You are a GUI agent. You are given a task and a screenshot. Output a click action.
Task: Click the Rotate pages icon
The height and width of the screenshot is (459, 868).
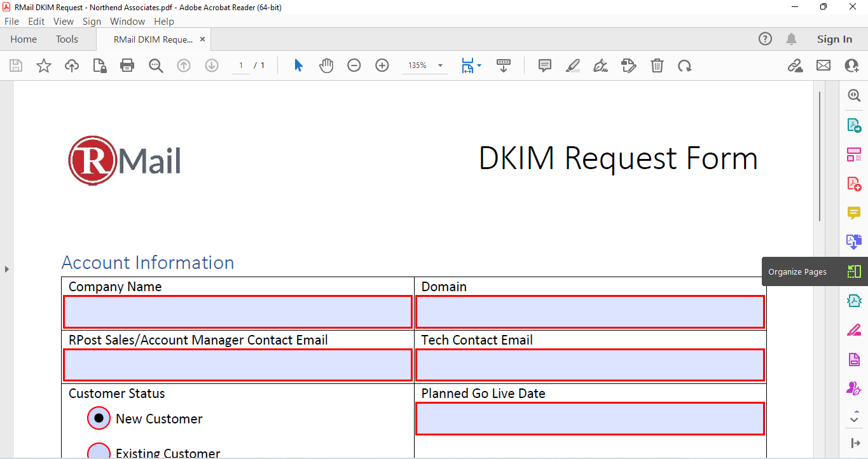(685, 65)
